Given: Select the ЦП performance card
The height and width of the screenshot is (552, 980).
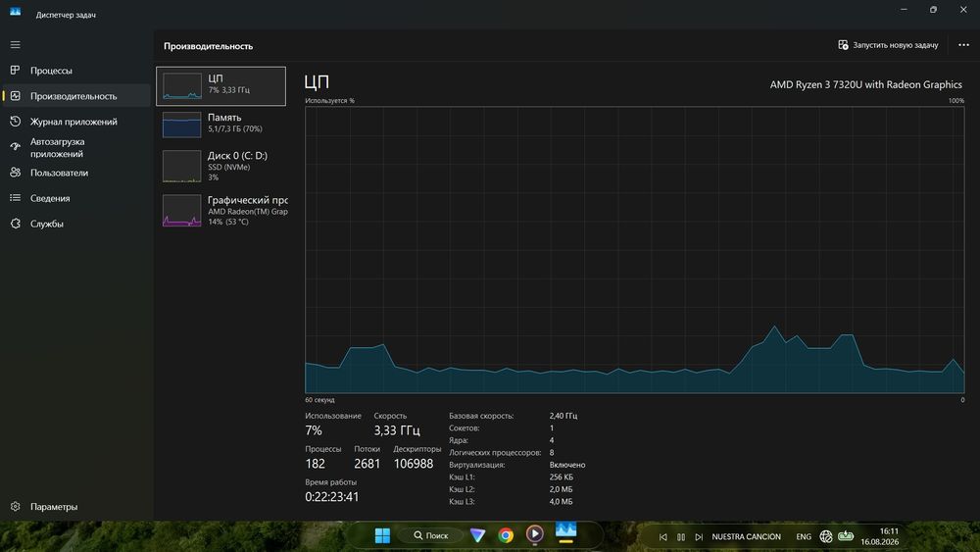Looking at the screenshot, I should pyautogui.click(x=221, y=86).
